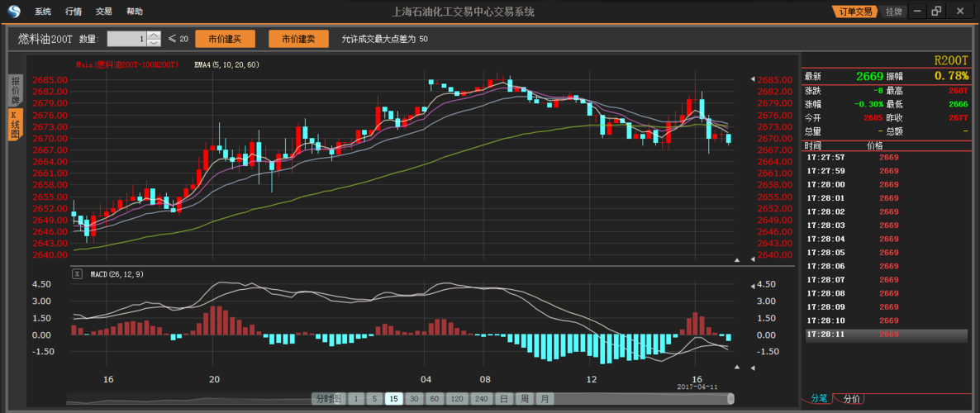
Task: Select the highlighted tick row 17:28:11
Action: coord(887,335)
